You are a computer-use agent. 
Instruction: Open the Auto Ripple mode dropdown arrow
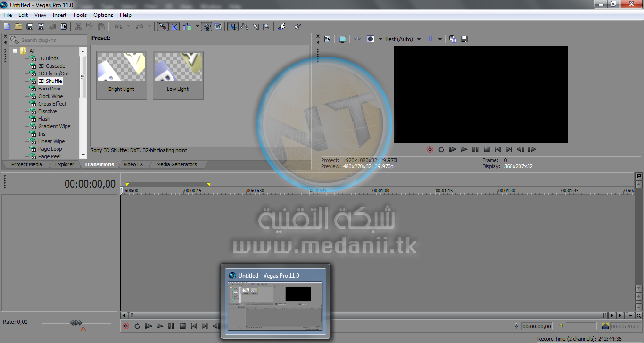click(x=197, y=26)
